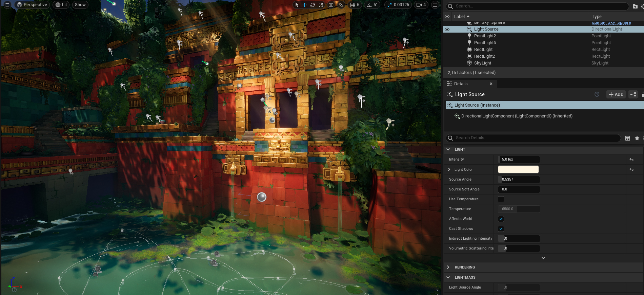The width and height of the screenshot is (644, 295).
Task: Show favorites via star icon in Details
Action: point(637,138)
